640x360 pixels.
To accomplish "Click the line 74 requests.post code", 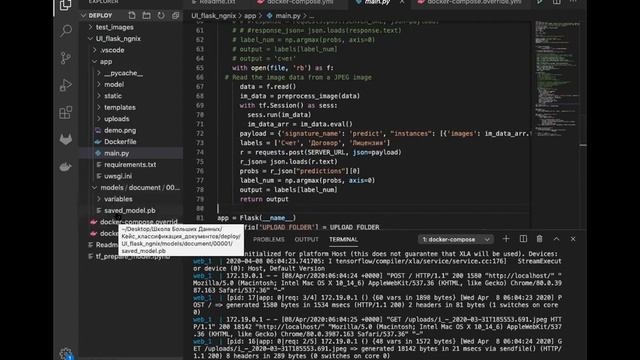I will tap(321, 152).
